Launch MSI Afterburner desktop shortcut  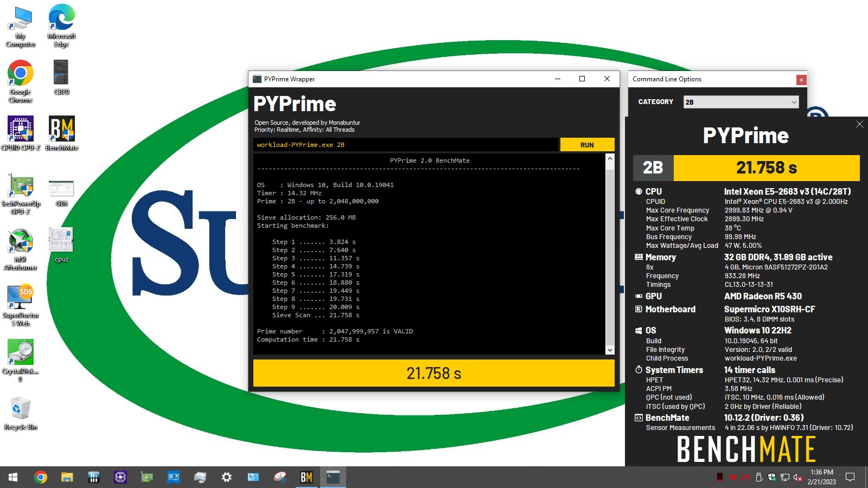click(21, 250)
